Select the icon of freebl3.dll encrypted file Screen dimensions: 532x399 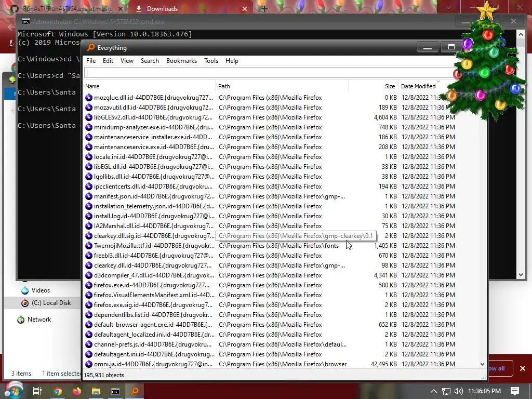tap(88, 256)
